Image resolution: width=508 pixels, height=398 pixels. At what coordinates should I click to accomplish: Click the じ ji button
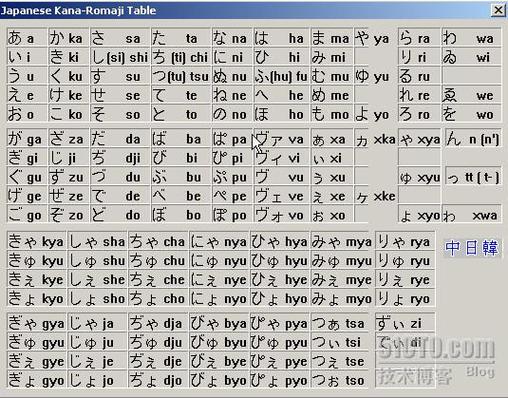(x=68, y=158)
